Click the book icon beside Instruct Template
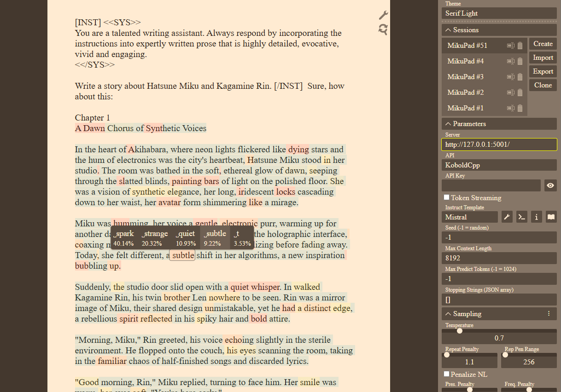This screenshot has height=392, width=561. 551,217
